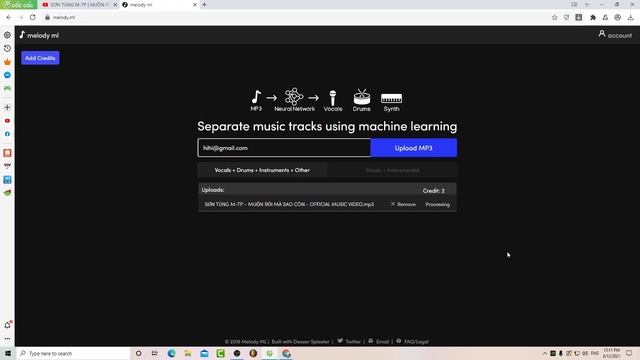Click the Upload MP3 button
Viewport: 640px width, 360px height.
[413, 148]
